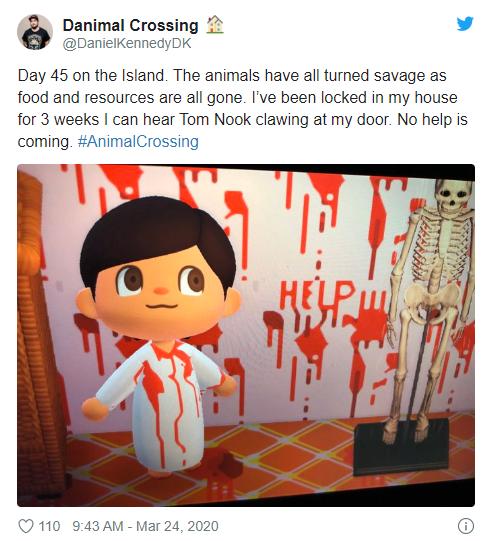Click the skeleton's skull
This screenshot has height=541, width=492.
pyautogui.click(x=453, y=194)
